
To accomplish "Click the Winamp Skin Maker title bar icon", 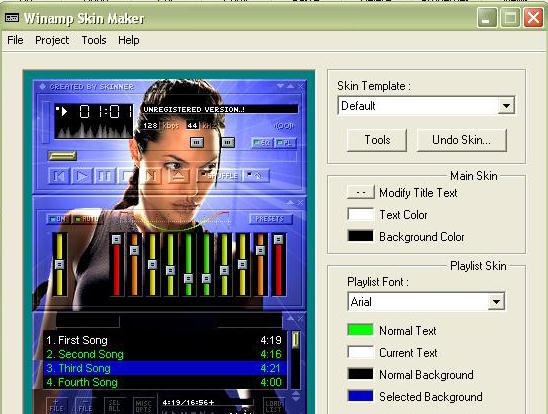I will [x=12, y=18].
